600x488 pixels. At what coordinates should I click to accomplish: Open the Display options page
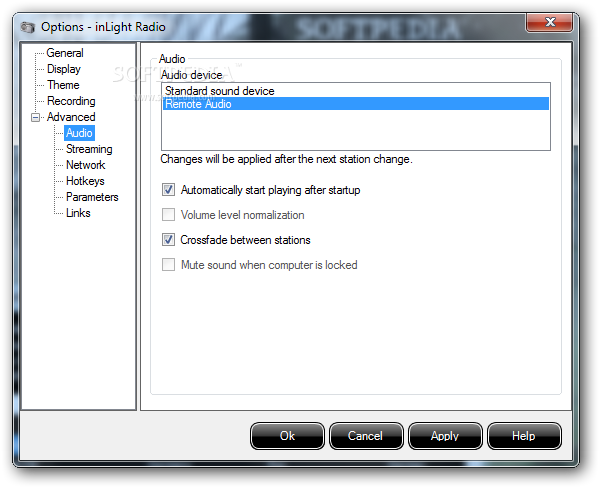(64, 69)
